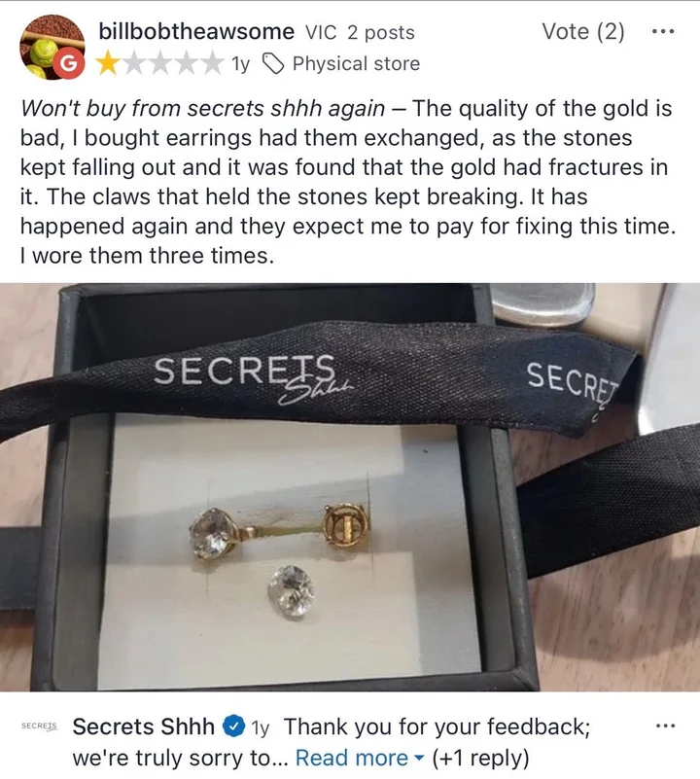Open the Secrets Shhh business name
The height and width of the screenshot is (779, 700).
tap(144, 726)
